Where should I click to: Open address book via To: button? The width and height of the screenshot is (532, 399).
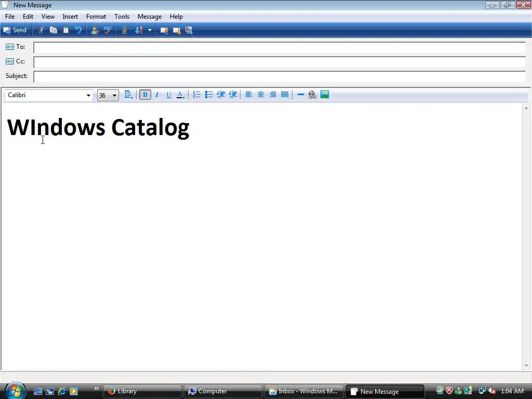click(15, 47)
